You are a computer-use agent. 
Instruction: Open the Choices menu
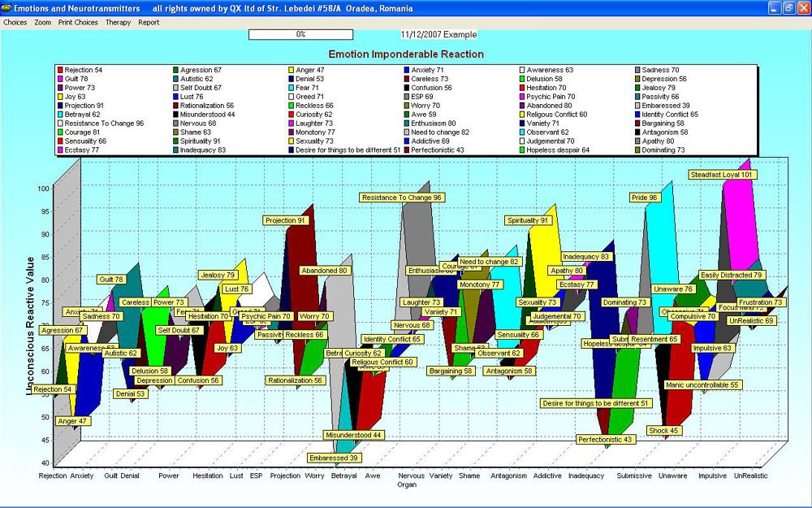[x=15, y=23]
